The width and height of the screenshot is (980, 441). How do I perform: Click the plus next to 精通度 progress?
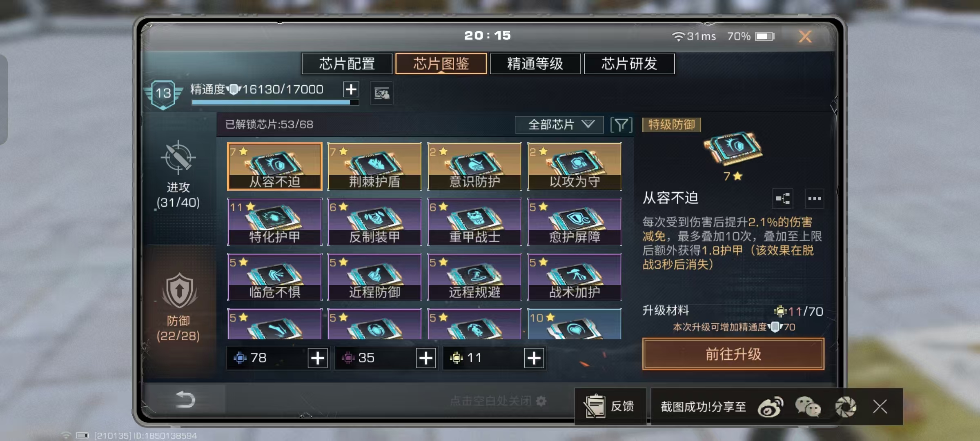pyautogui.click(x=351, y=89)
